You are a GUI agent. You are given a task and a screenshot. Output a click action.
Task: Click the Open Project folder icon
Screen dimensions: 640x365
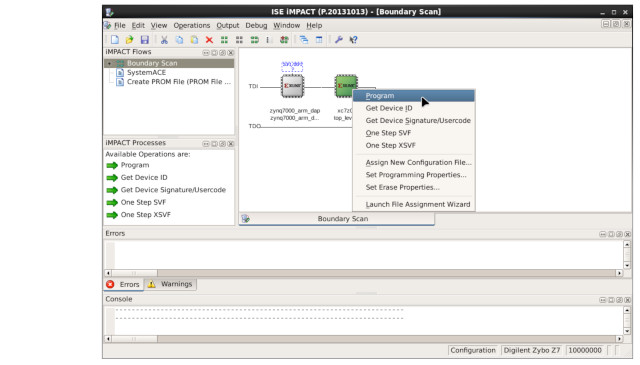tap(129, 40)
